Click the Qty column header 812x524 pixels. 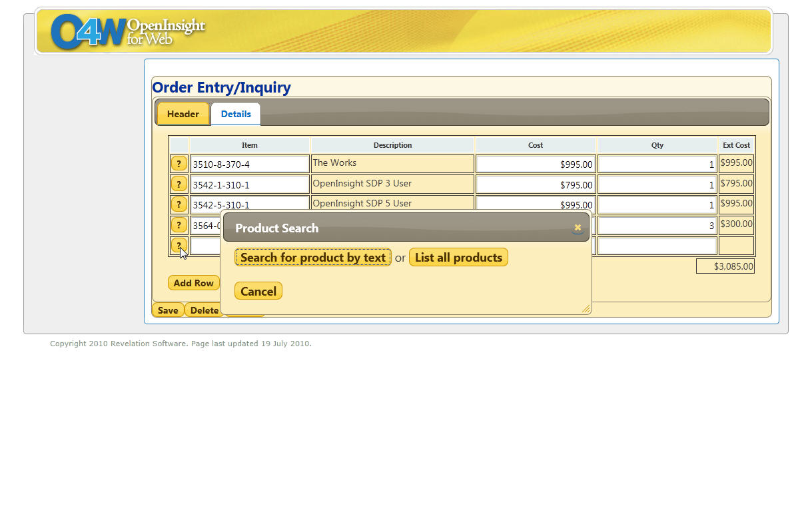pyautogui.click(x=657, y=145)
